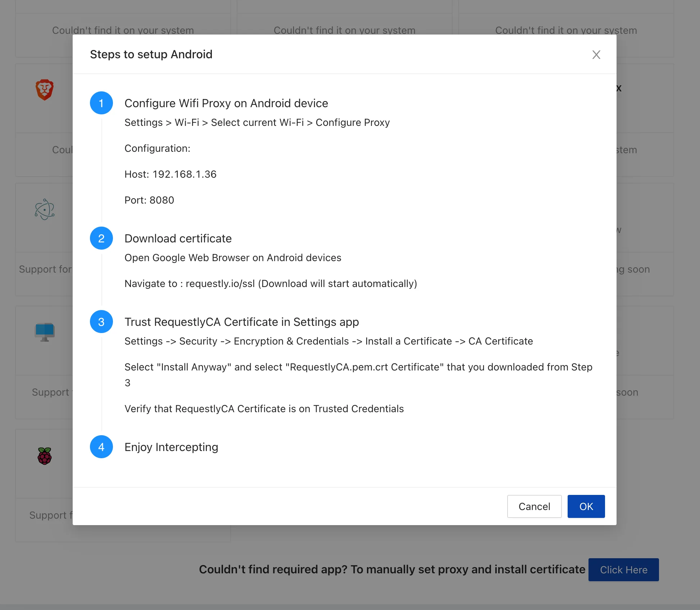Click the 'Click Here' manual setup button
The width and height of the screenshot is (700, 610).
623,570
